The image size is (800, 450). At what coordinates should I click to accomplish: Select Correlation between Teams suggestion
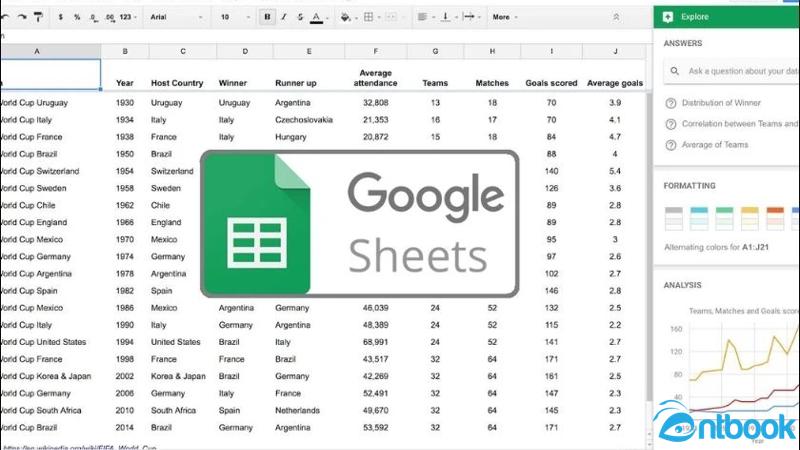point(739,123)
